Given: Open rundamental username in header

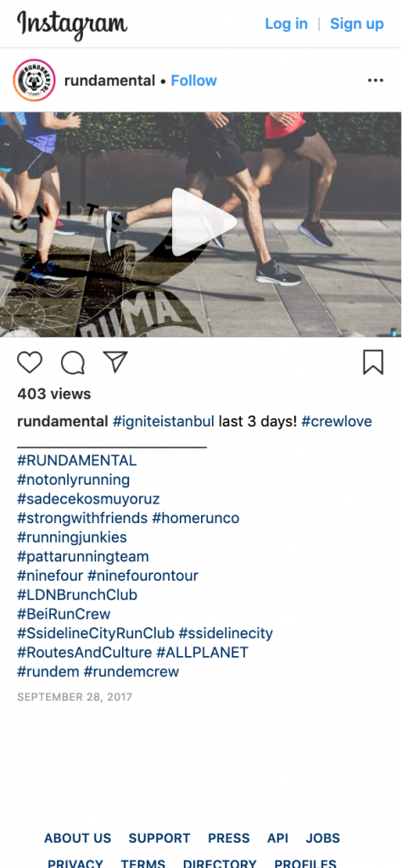Looking at the screenshot, I should [109, 81].
